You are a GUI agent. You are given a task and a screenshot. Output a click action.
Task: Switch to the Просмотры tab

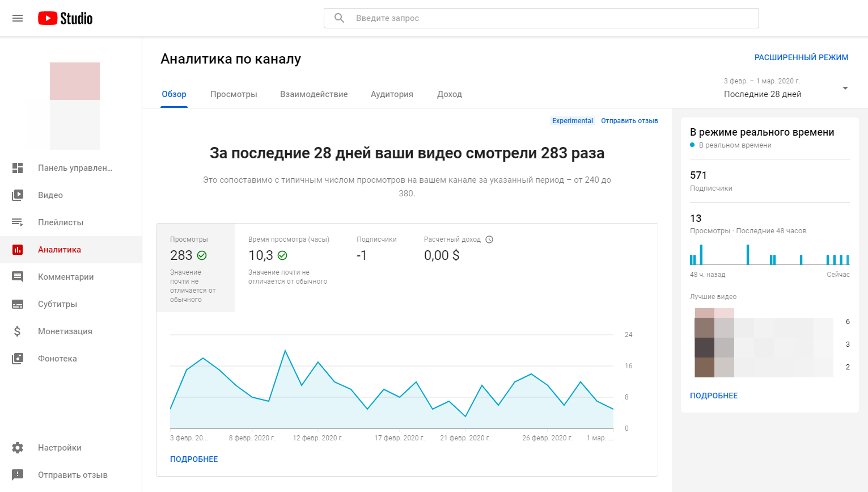[x=234, y=94]
